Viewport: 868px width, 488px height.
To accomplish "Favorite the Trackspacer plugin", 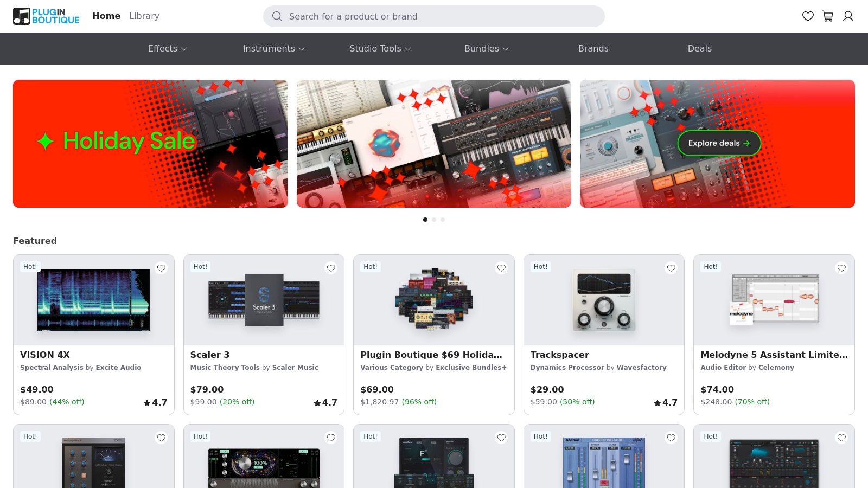I will (x=671, y=268).
